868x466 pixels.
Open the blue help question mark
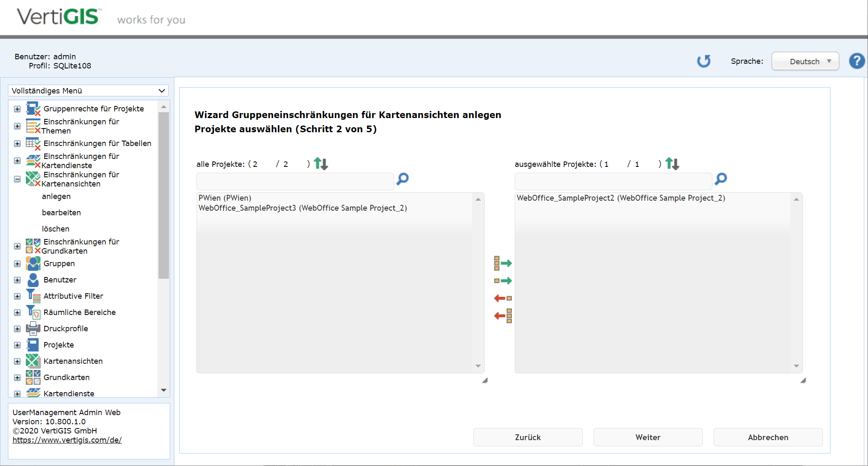pyautogui.click(x=857, y=61)
